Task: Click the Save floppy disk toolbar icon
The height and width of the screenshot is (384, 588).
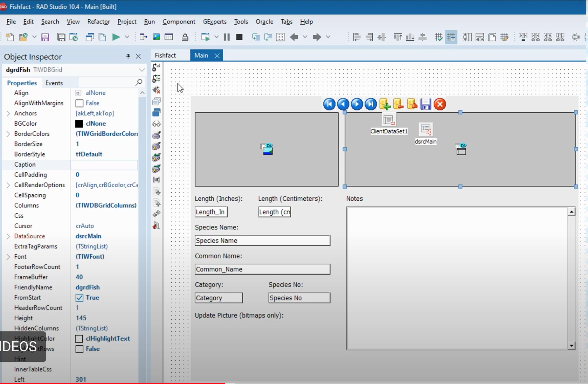Action: pyautogui.click(x=45, y=37)
